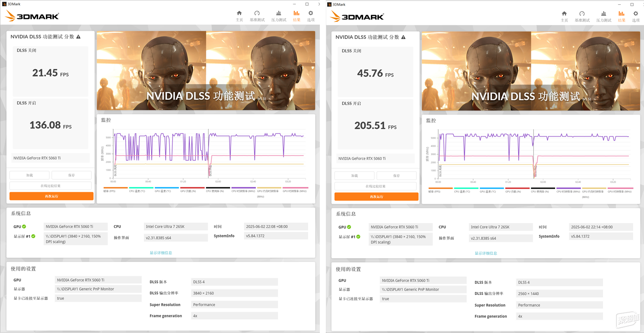Click DLSS 4 version value in right window
The image size is (644, 333).
[x=559, y=282]
